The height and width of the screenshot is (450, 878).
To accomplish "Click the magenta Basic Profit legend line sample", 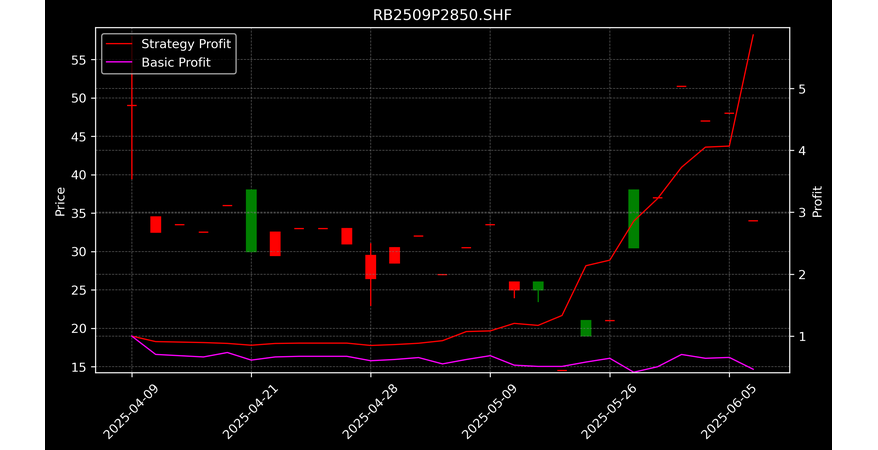I will (119, 63).
